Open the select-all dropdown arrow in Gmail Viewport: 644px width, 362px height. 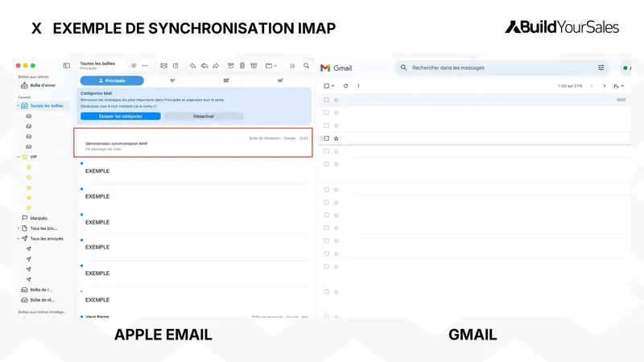[333, 86]
